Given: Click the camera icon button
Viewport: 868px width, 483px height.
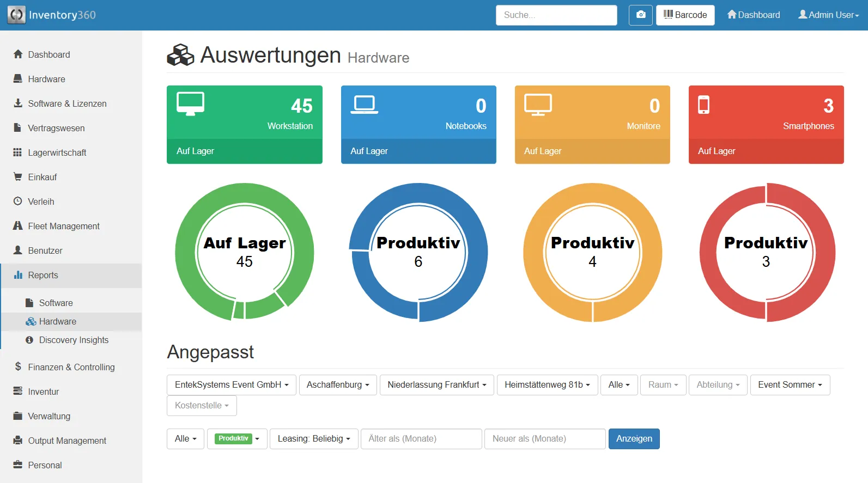Looking at the screenshot, I should click(640, 15).
